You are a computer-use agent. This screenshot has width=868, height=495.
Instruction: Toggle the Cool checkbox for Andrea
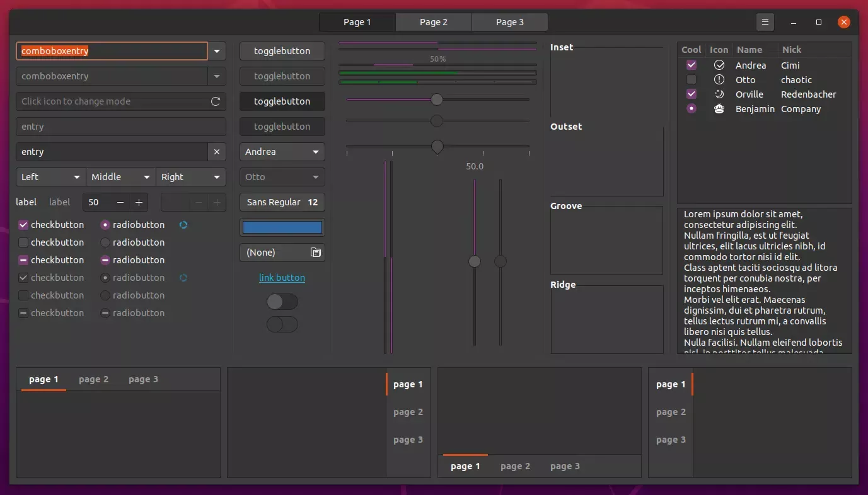[692, 65]
